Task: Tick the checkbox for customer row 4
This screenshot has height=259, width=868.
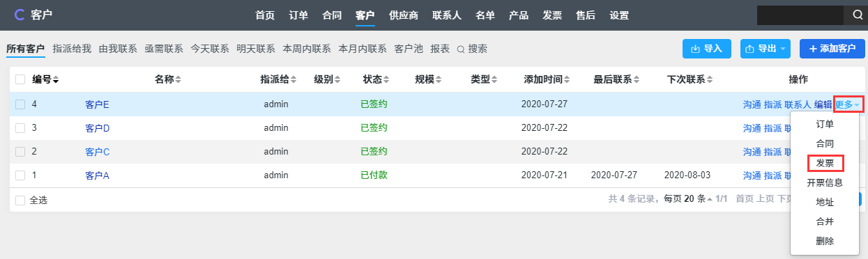Action: [x=20, y=104]
